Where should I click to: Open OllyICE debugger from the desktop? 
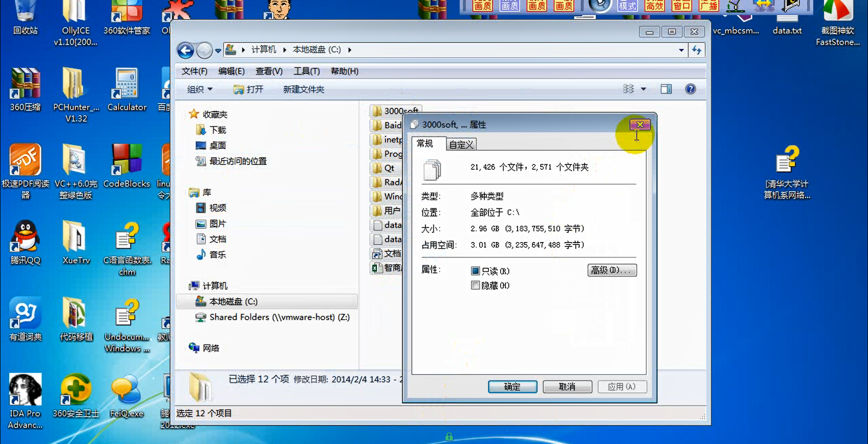(75, 15)
